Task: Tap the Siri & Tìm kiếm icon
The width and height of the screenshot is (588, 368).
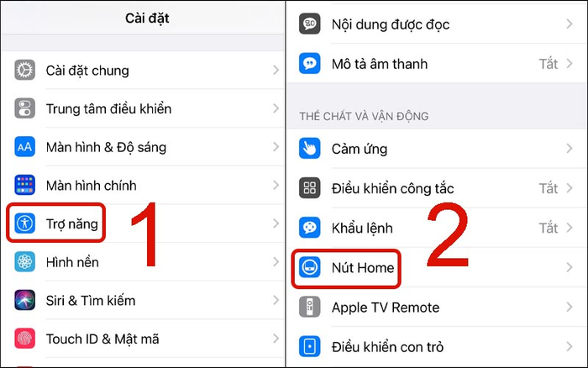Action: 24,300
